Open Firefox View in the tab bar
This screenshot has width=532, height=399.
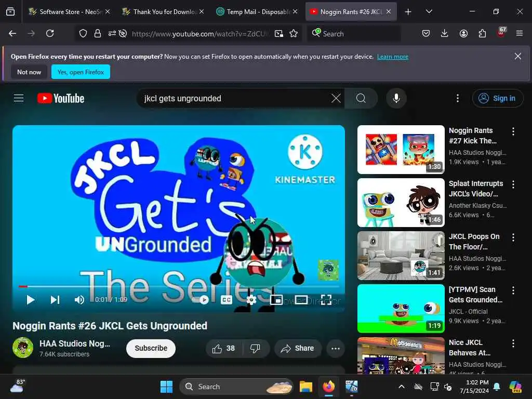pyautogui.click(x=10, y=12)
